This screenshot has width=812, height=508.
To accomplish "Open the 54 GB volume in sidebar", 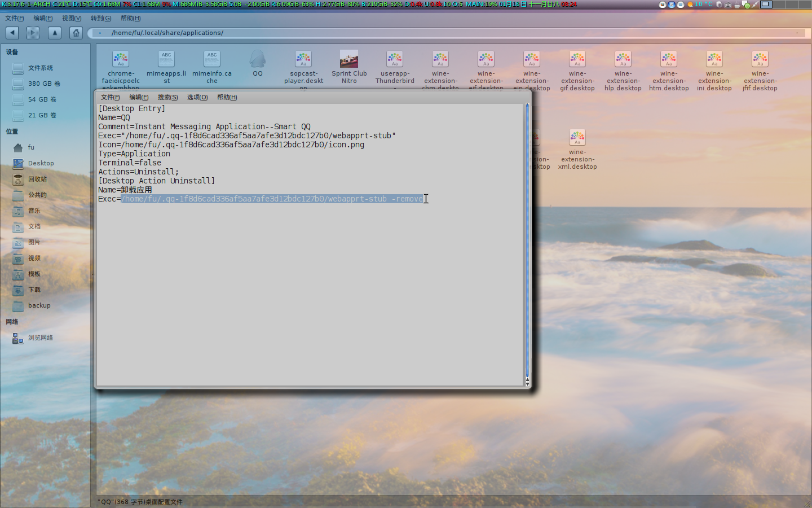I will click(x=45, y=99).
